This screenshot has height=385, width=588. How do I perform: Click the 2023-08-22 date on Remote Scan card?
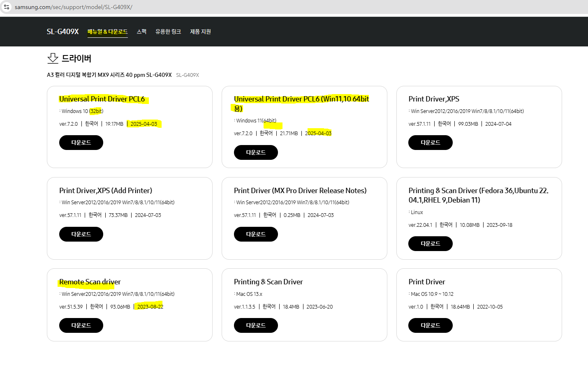(150, 307)
